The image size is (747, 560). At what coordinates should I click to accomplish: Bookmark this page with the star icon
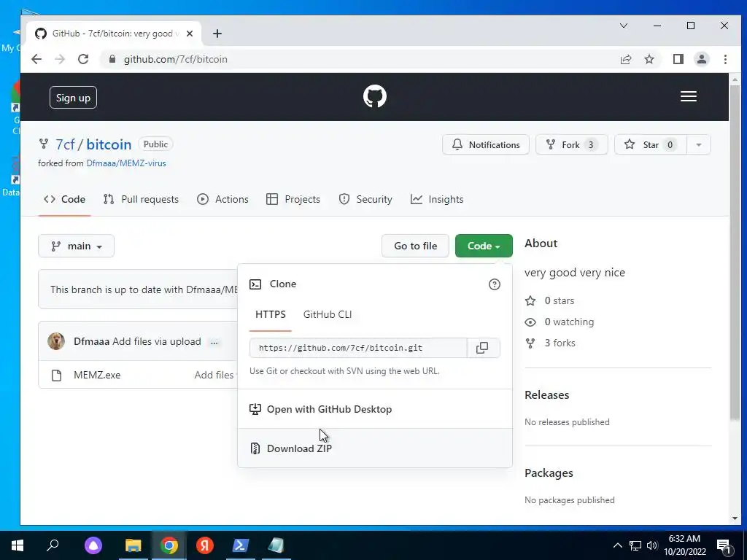point(649,59)
